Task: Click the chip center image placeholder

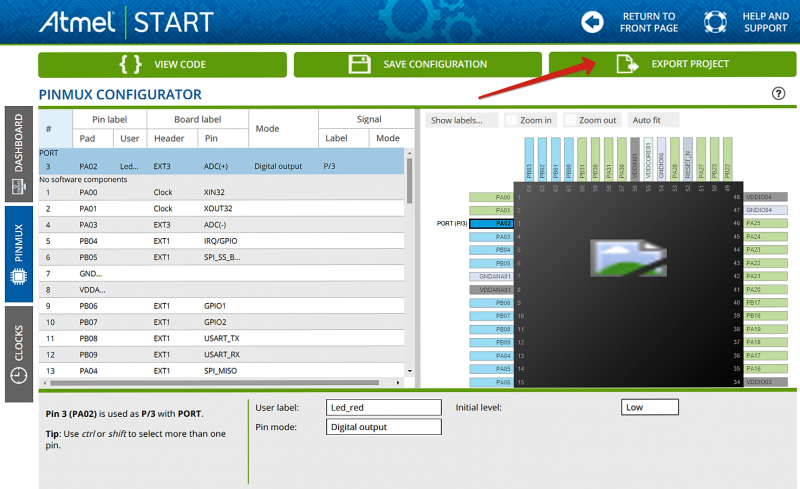Action: click(628, 258)
